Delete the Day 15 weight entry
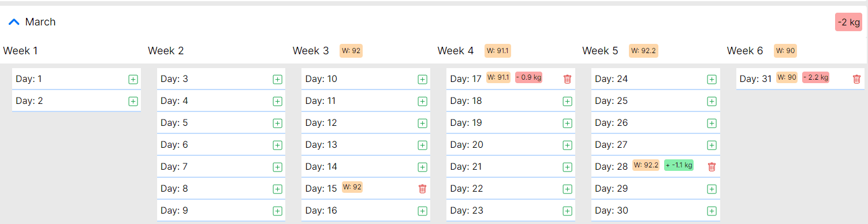 [x=422, y=189]
